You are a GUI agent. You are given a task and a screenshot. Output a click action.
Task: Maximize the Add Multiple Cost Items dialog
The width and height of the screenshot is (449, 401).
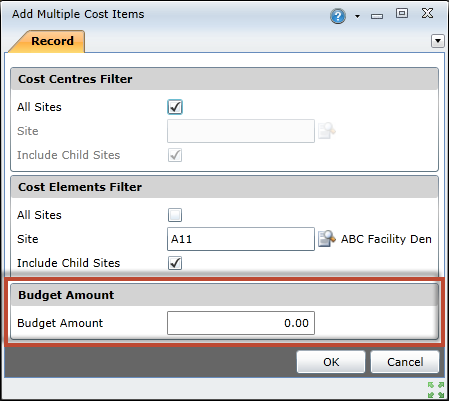(402, 13)
